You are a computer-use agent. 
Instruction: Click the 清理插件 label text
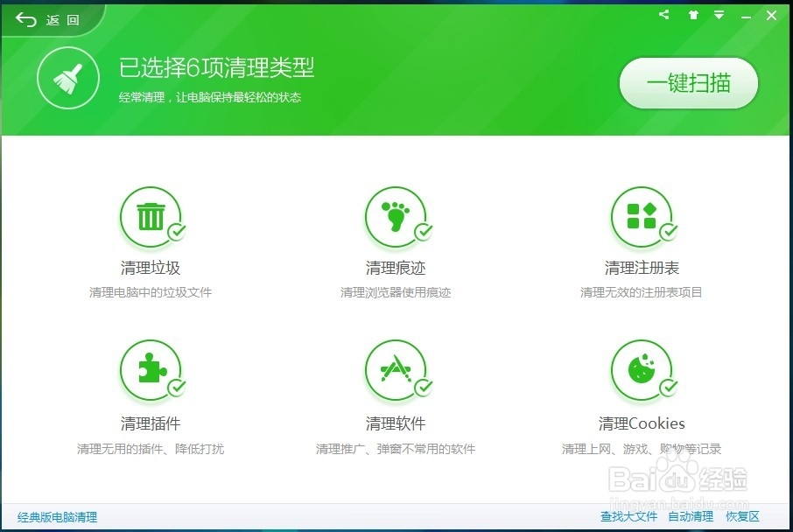pyautogui.click(x=151, y=423)
